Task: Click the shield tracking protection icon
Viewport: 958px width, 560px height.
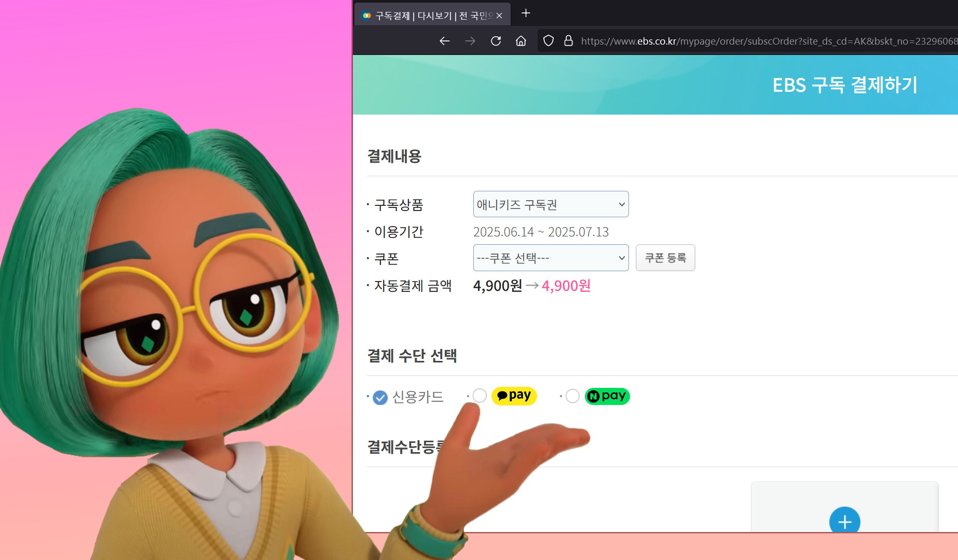Action: coord(549,41)
